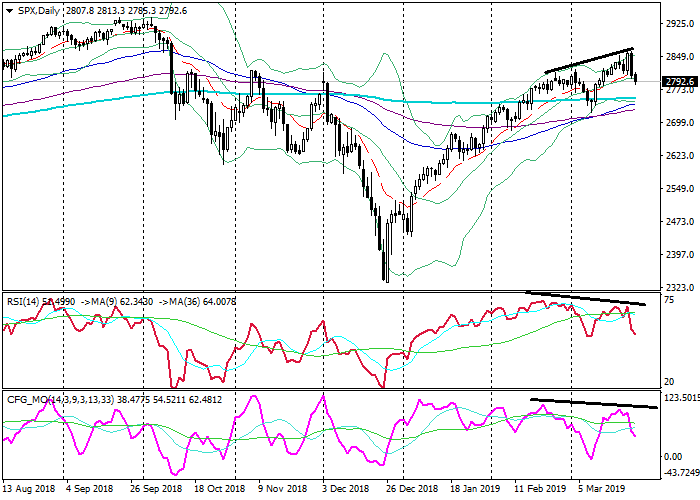This screenshot has height=500, width=700.
Task: Select the RSI(14) indicator label
Action: point(24,298)
